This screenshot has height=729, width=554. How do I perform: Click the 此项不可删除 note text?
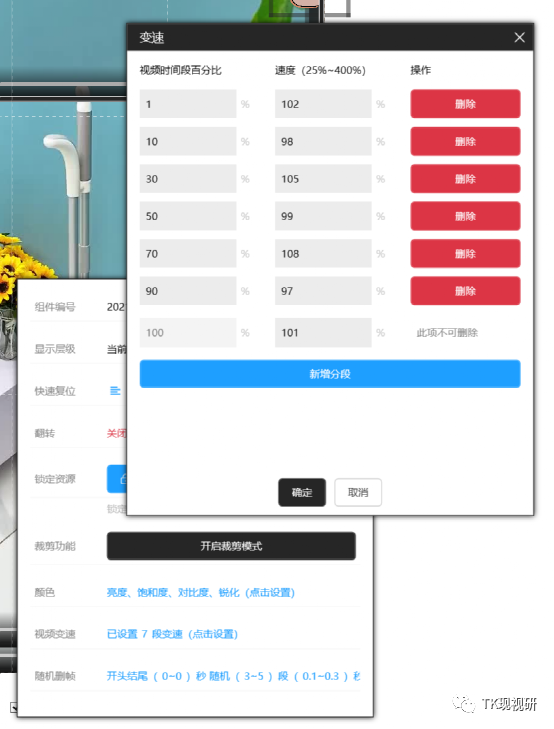pyautogui.click(x=447, y=332)
